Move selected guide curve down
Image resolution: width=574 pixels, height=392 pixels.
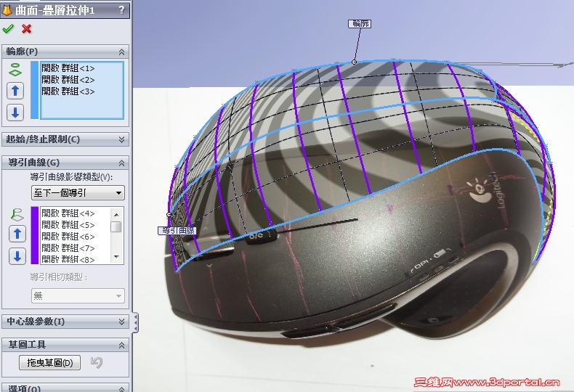pos(17,256)
